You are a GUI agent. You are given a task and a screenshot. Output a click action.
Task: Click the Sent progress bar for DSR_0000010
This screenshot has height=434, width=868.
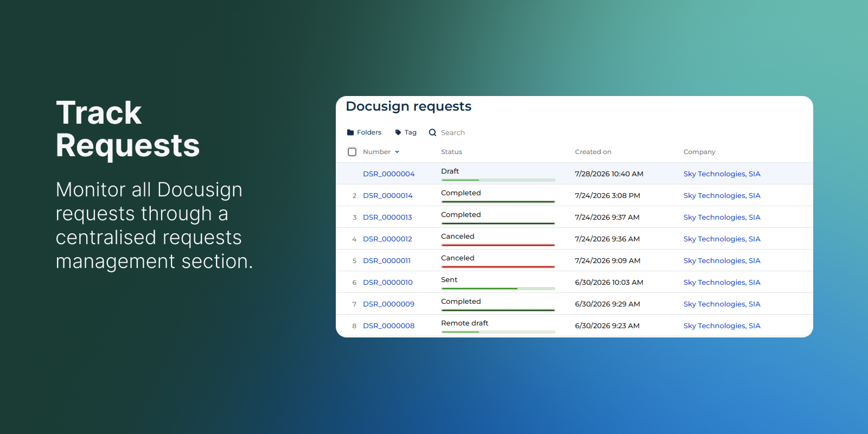pos(498,289)
